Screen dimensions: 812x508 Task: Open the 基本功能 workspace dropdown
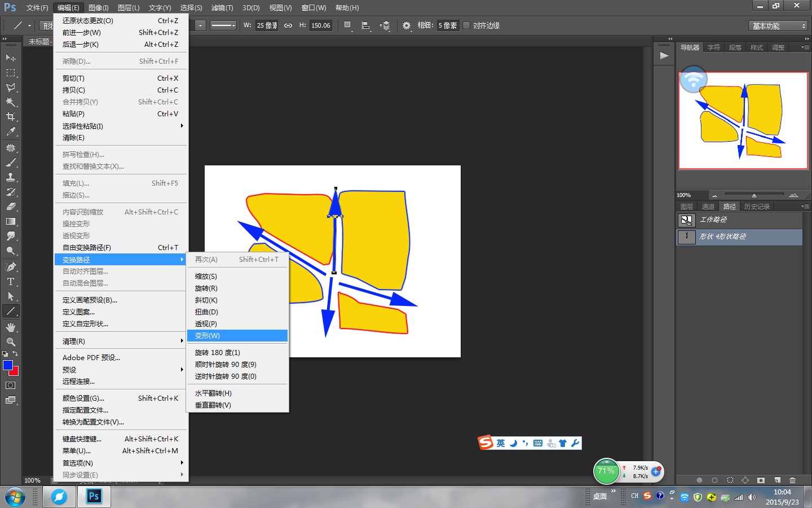tap(779, 26)
